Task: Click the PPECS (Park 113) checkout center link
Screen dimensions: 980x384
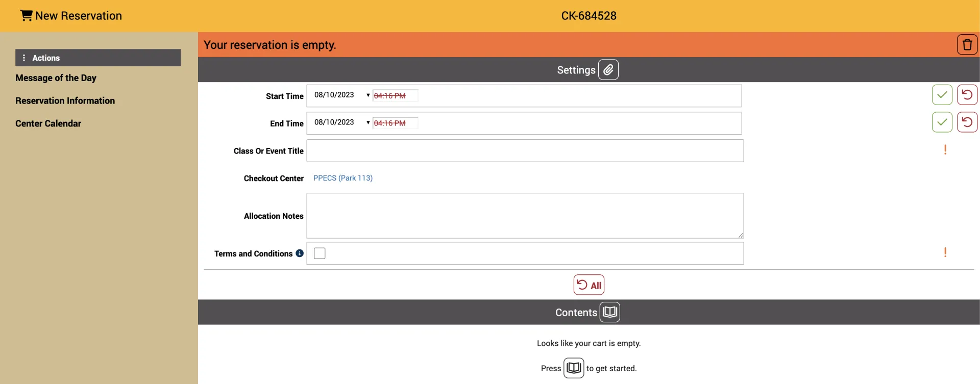Action: [342, 178]
